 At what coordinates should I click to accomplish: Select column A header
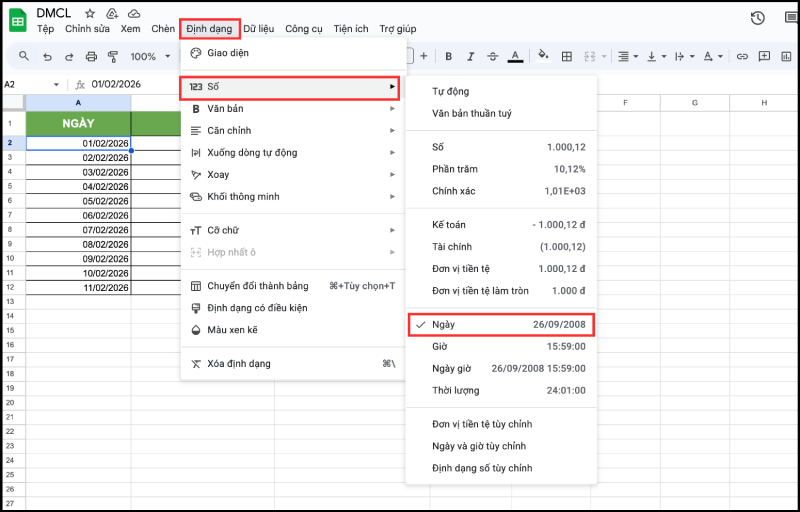tap(79, 103)
